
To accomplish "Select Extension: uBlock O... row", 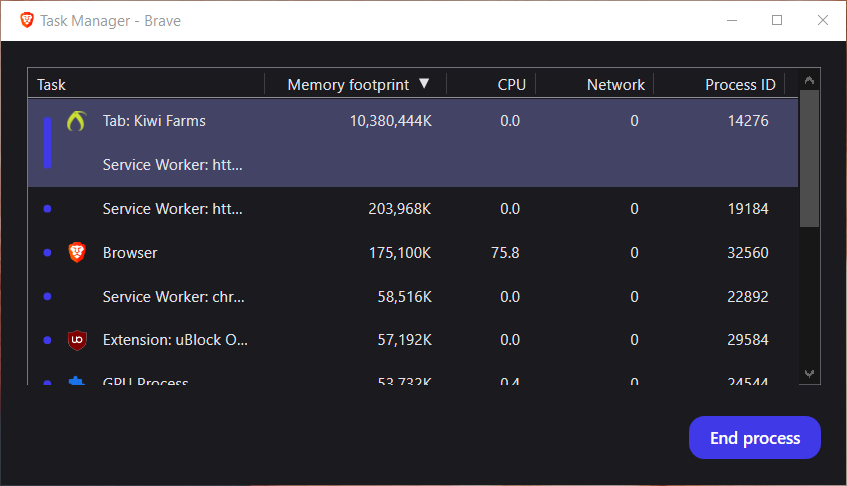I will [x=413, y=340].
